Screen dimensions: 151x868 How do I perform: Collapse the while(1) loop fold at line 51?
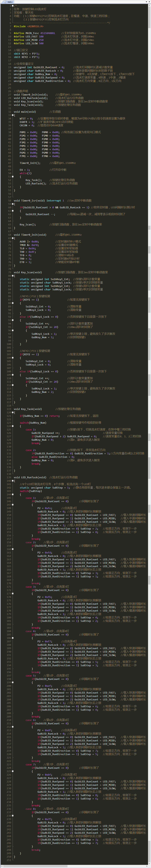[x=13, y=177]
